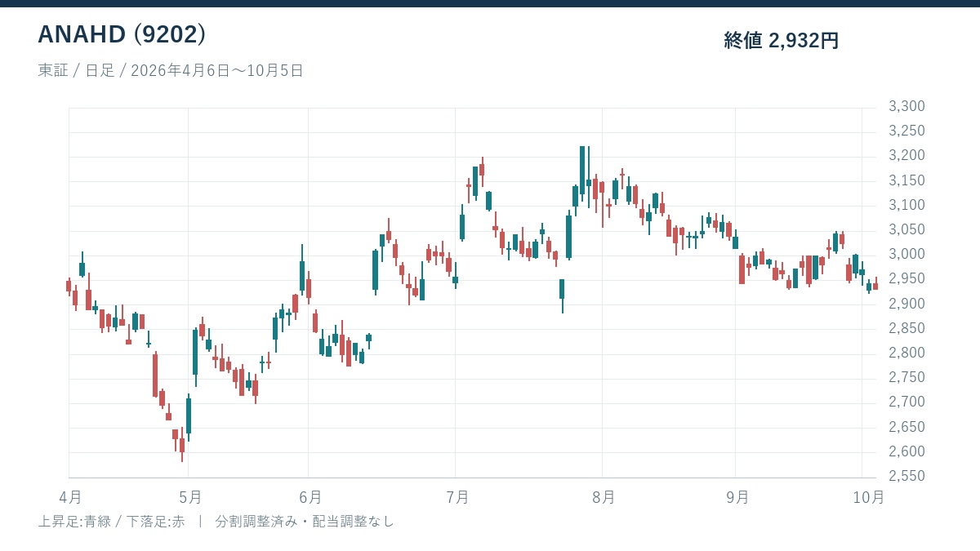
Task: Select the closing price 終値 2,932円 label
Action: coord(782,41)
